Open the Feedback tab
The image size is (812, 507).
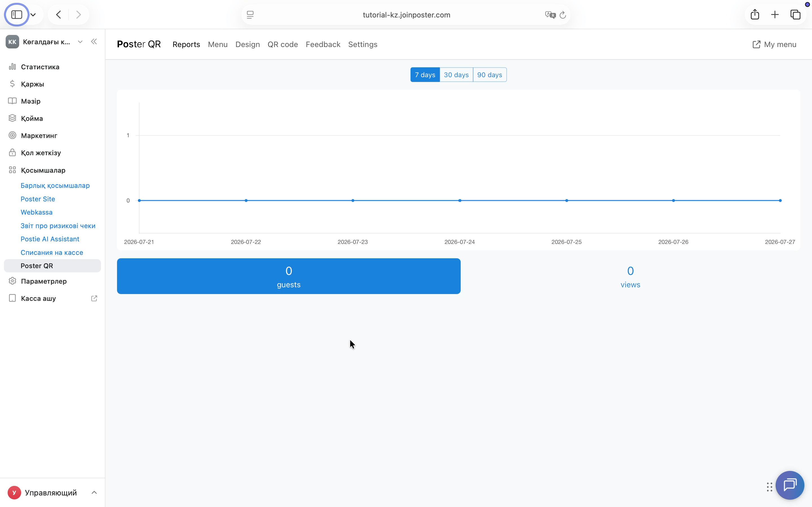pos(323,44)
